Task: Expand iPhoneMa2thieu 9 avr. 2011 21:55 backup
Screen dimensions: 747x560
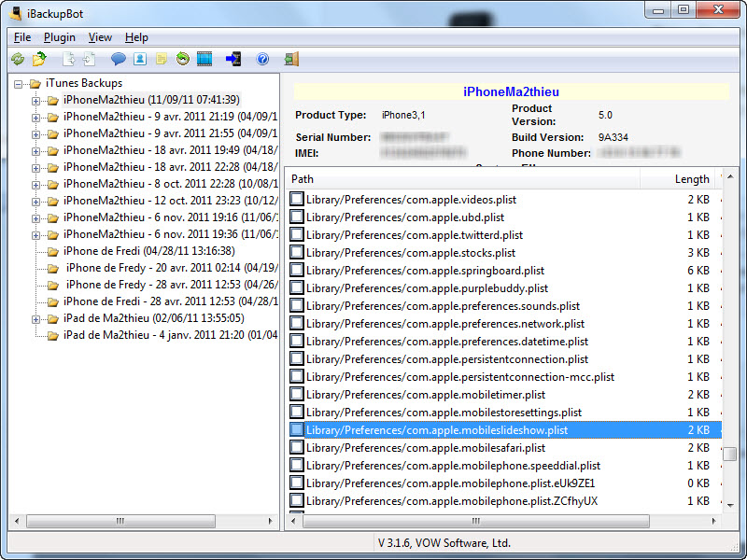Action: (35, 134)
